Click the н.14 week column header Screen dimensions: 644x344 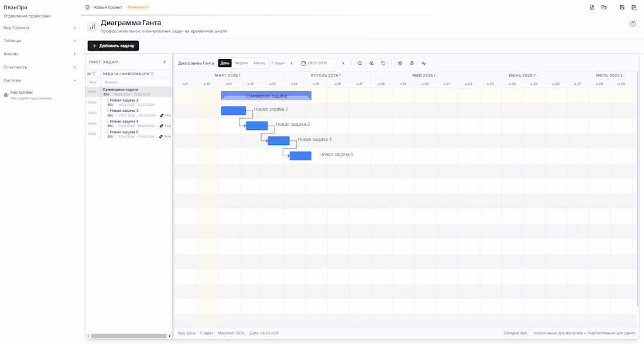[294, 84]
